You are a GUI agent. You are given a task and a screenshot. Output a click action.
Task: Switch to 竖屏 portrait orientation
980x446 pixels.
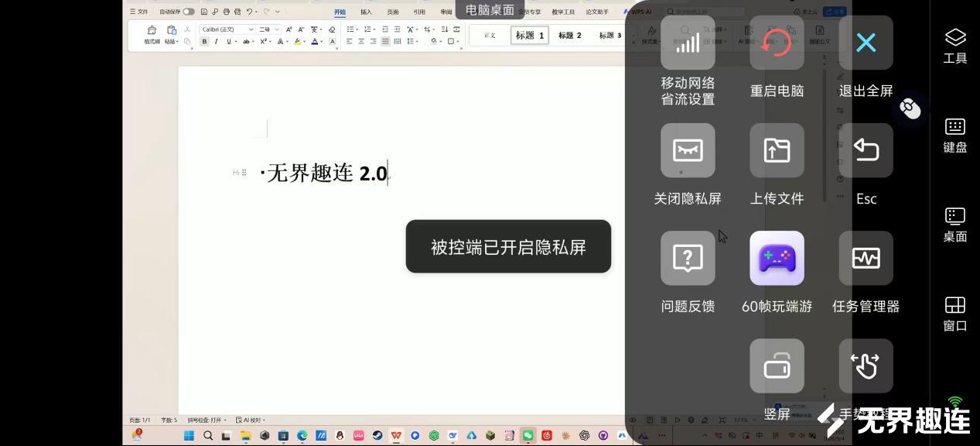coord(777,365)
